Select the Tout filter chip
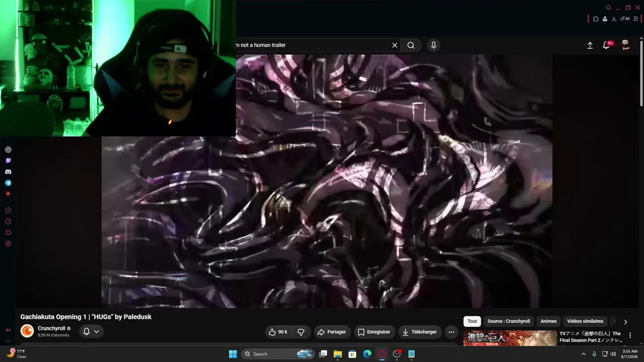The width and height of the screenshot is (644, 362). (472, 321)
